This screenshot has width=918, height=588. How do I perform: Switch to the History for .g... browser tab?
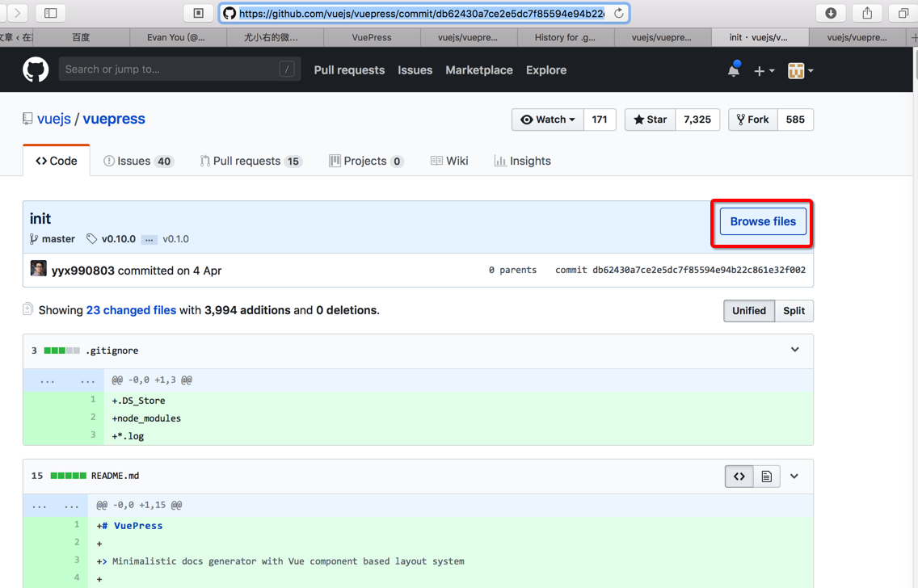click(566, 37)
